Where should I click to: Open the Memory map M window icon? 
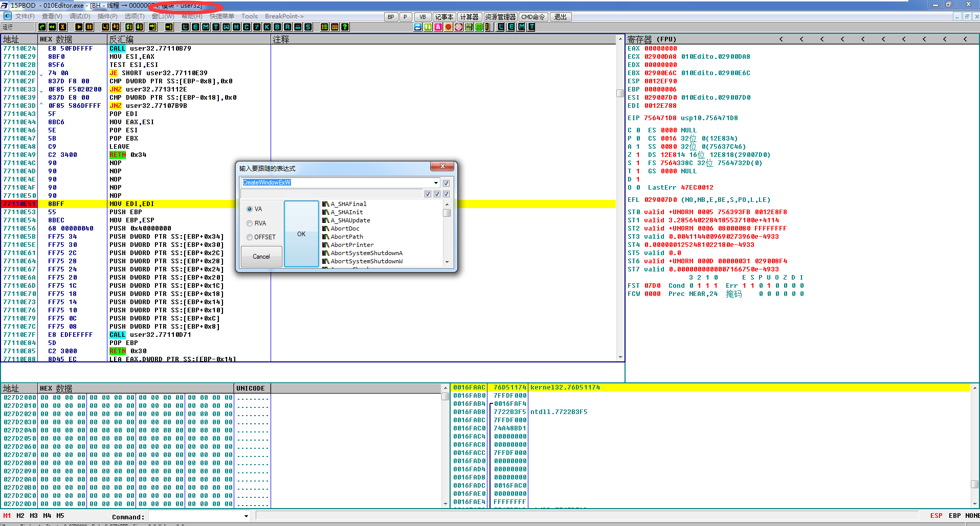tap(206, 27)
